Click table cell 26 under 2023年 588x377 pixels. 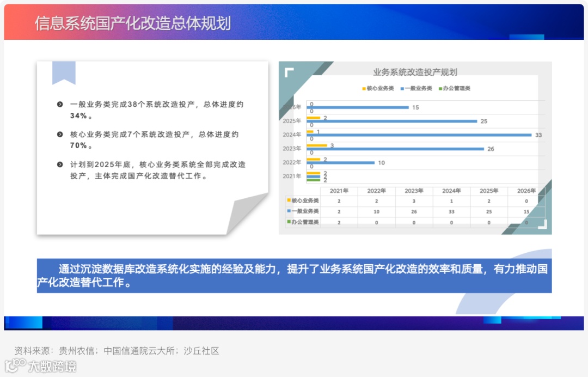[x=414, y=212]
